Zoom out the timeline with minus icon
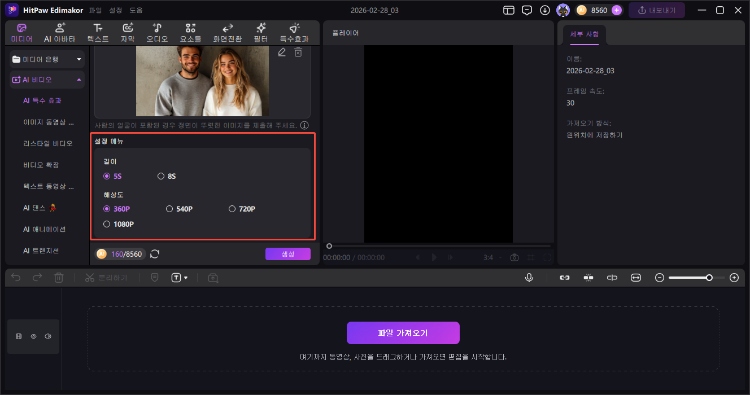Screen dimensions: 750x395 pos(659,277)
